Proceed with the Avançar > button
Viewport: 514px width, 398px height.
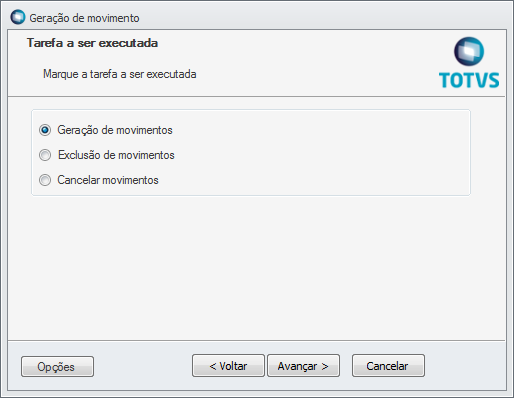[x=303, y=366]
